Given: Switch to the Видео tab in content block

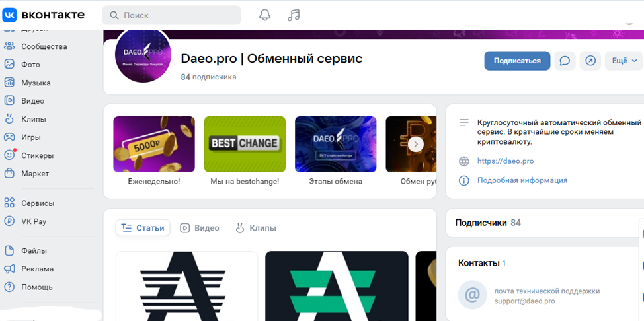Looking at the screenshot, I should click(x=200, y=228).
